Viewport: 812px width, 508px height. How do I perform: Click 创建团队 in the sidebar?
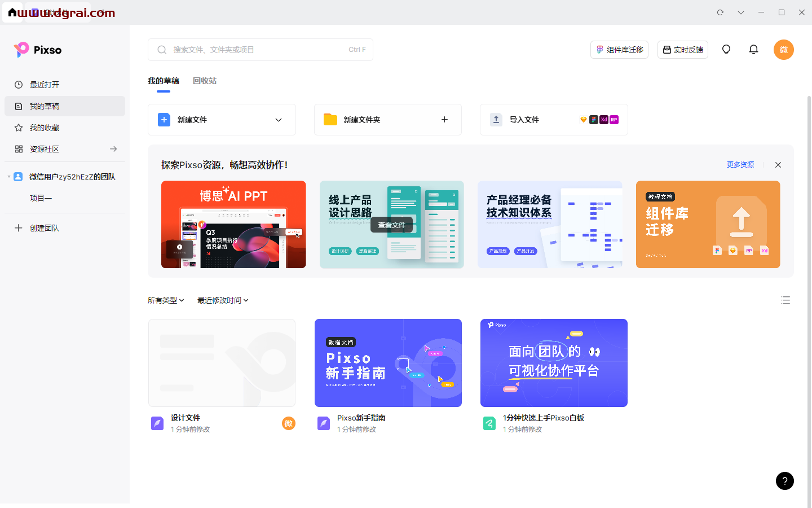click(x=44, y=228)
